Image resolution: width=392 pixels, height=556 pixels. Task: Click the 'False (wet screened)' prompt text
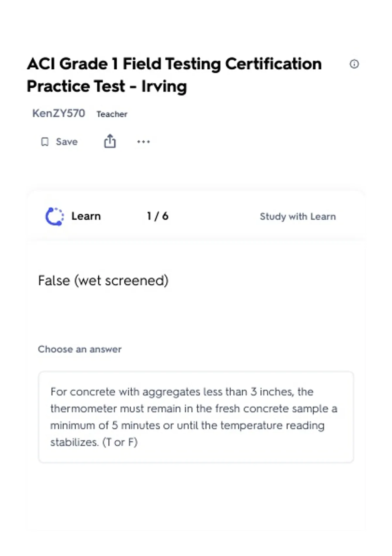click(103, 281)
